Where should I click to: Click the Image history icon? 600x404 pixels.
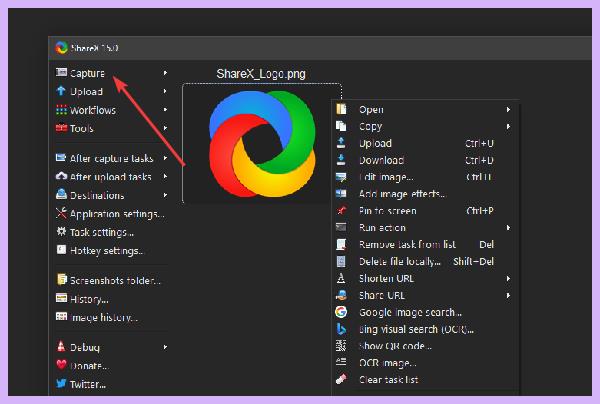click(61, 316)
